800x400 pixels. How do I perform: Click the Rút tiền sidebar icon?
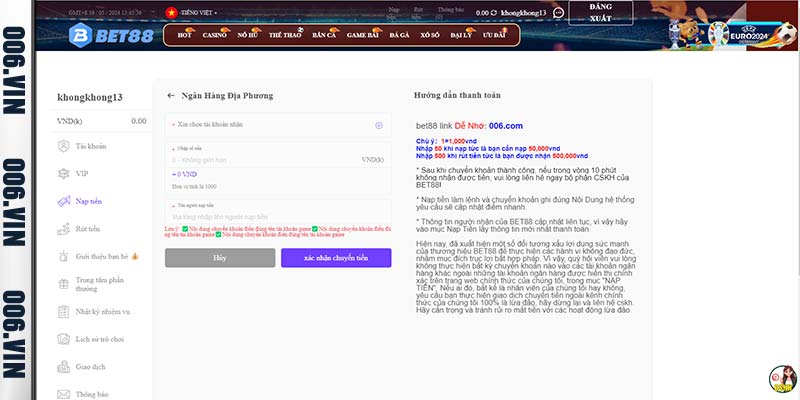(63, 229)
